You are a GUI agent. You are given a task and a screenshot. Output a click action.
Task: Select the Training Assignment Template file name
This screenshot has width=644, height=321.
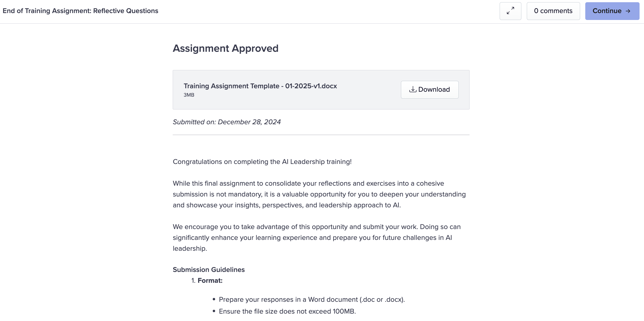(260, 86)
